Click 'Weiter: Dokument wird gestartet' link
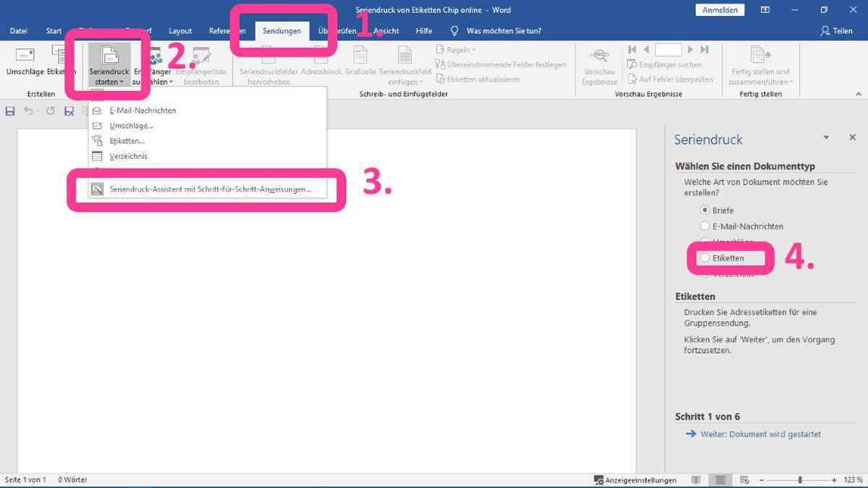868x488 pixels. pos(760,434)
